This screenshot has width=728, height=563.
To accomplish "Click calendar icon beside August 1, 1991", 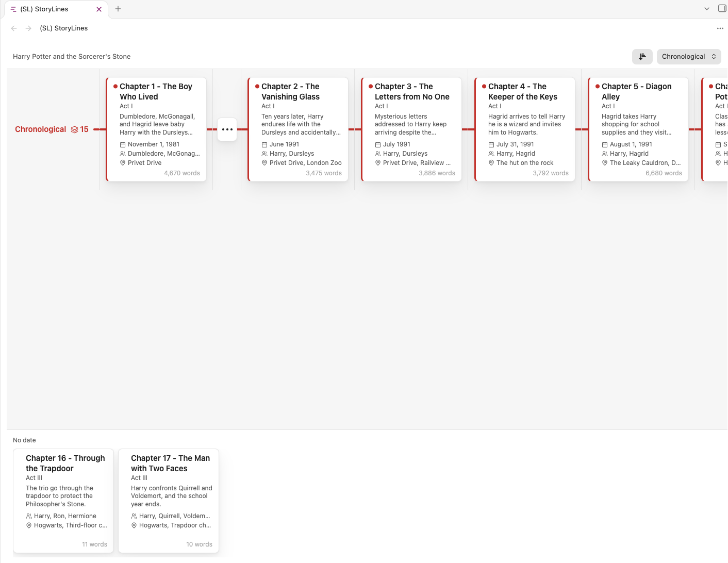I will 605,144.
